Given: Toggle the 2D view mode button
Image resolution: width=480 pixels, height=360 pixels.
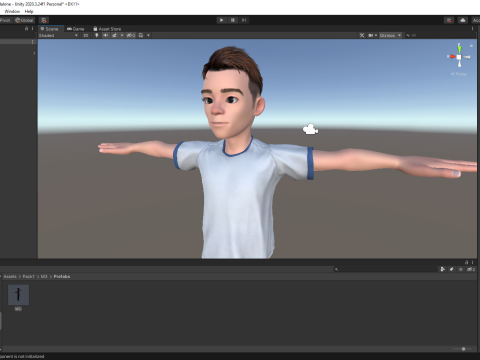Looking at the screenshot, I should pyautogui.click(x=86, y=35).
